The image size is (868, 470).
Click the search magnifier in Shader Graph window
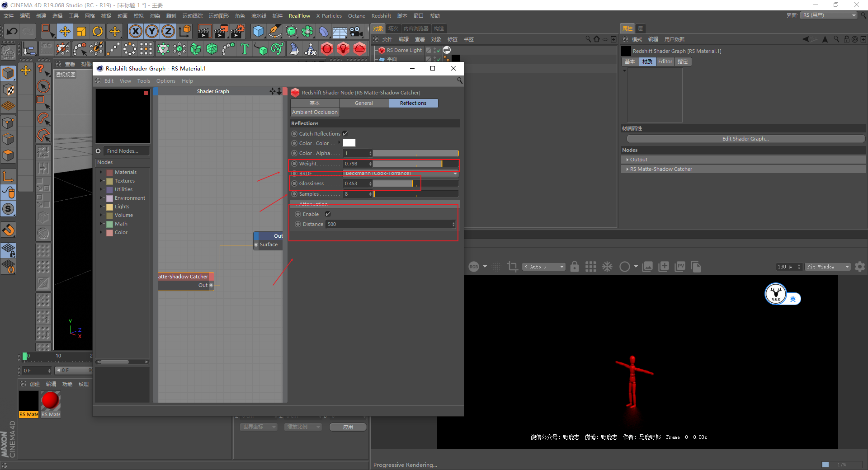pyautogui.click(x=459, y=80)
